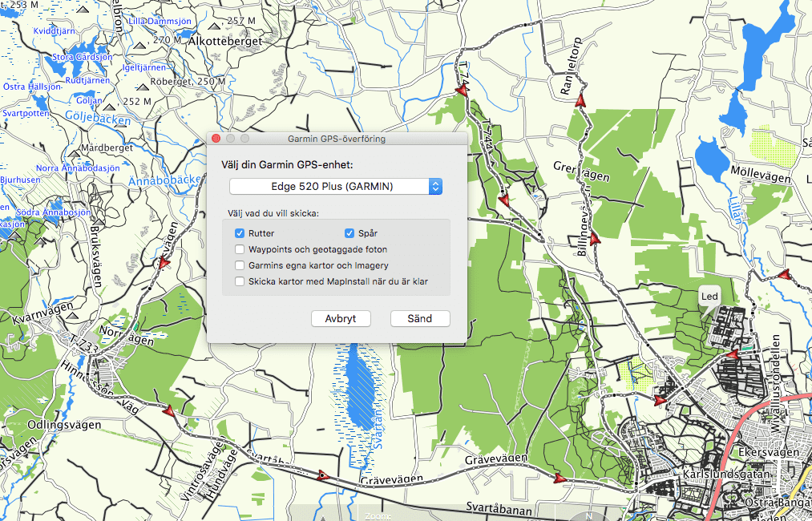Click the Mårdberget map label
The height and width of the screenshot is (521, 812).
pos(107,147)
